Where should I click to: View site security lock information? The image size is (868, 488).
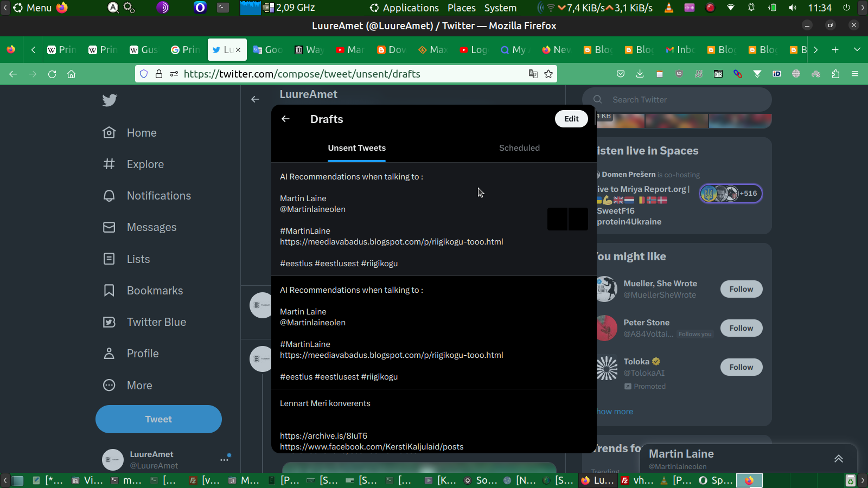tap(159, 74)
